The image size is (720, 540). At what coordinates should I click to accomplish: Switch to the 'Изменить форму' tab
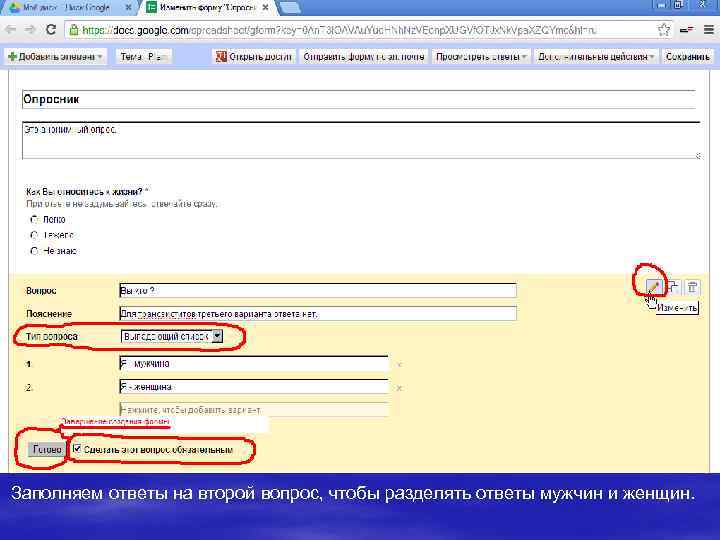click(x=207, y=7)
